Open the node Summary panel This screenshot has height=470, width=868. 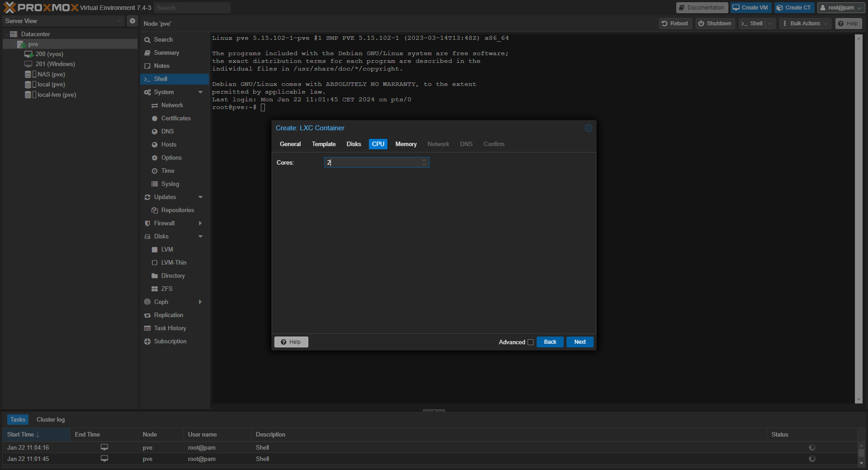click(x=175, y=52)
